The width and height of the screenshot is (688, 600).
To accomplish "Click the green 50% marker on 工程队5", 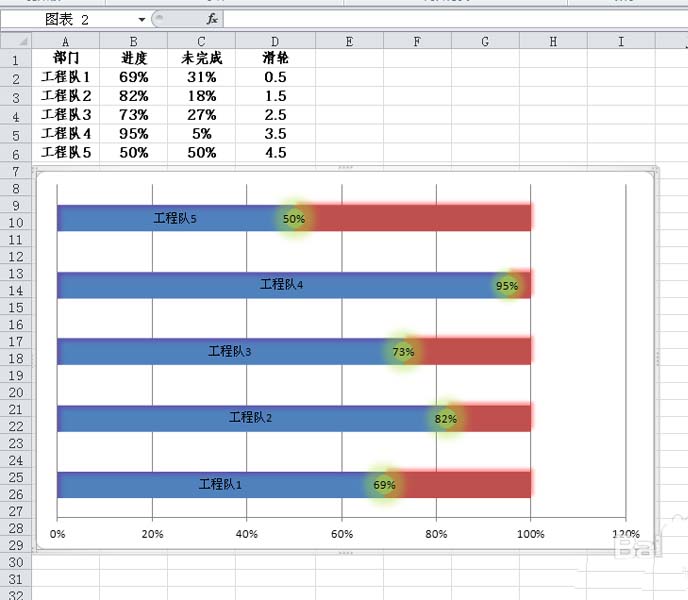I will (x=294, y=219).
